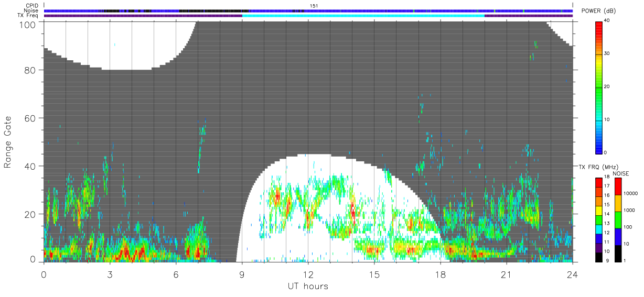Click the POWER (dB) legend title
The width and height of the screenshot is (644, 297).
[597, 12]
